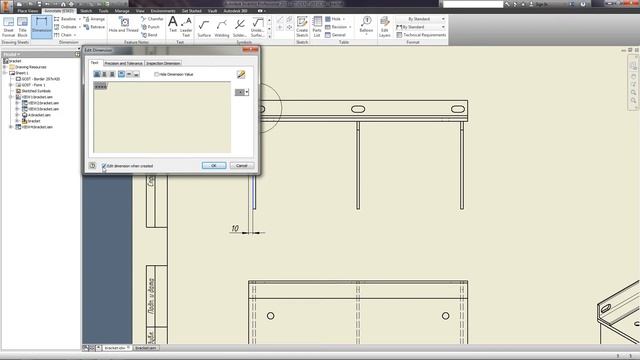This screenshot has height=360, width=640.
Task: Click the Sheet Format icon
Action: point(8,27)
